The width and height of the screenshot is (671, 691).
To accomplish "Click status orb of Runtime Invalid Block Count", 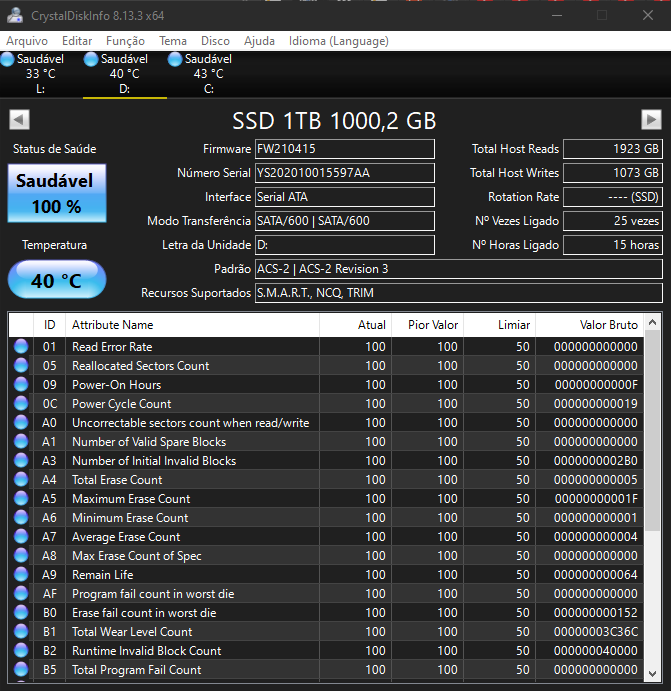I will click(21, 650).
